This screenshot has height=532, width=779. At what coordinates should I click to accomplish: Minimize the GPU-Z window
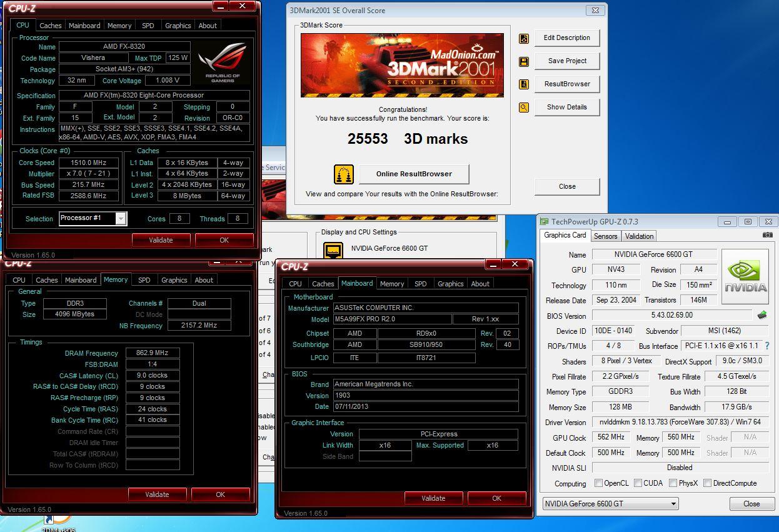726,221
